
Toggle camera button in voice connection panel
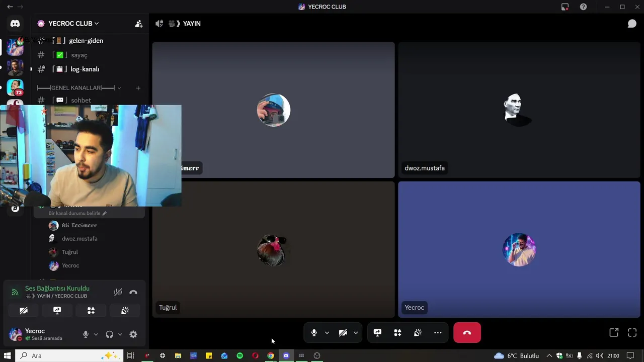pos(24,311)
